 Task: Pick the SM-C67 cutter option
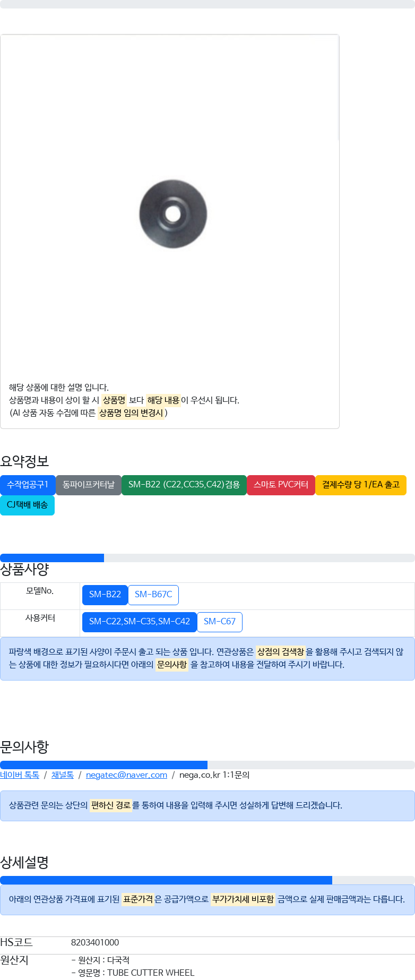tap(220, 622)
